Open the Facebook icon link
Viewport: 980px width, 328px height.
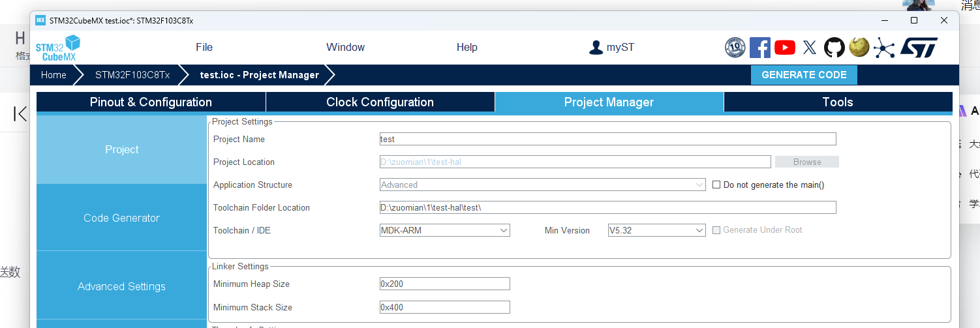(x=759, y=47)
